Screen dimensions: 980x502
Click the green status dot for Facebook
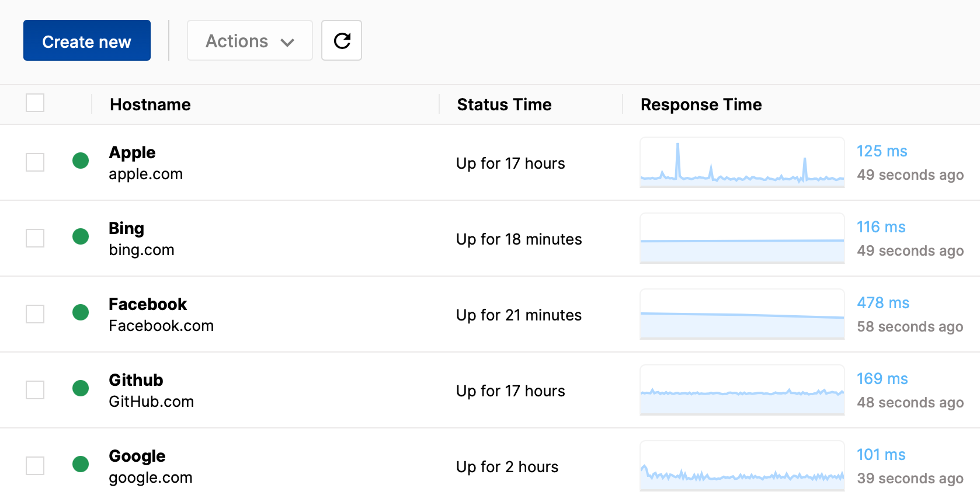pyautogui.click(x=81, y=312)
